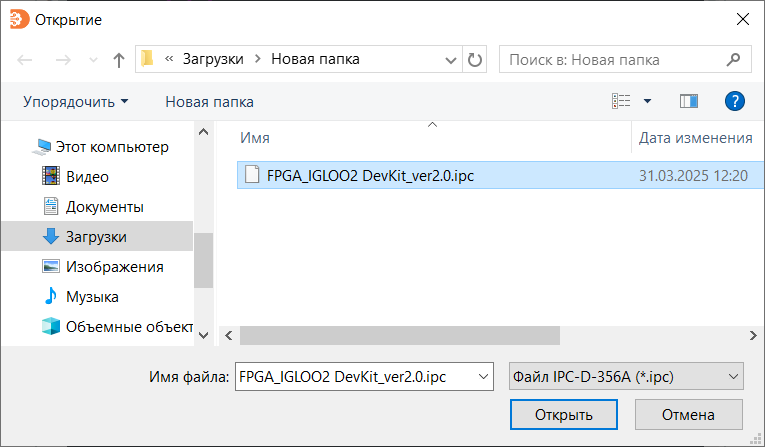Expand chevron after Загрузки in path

258,59
